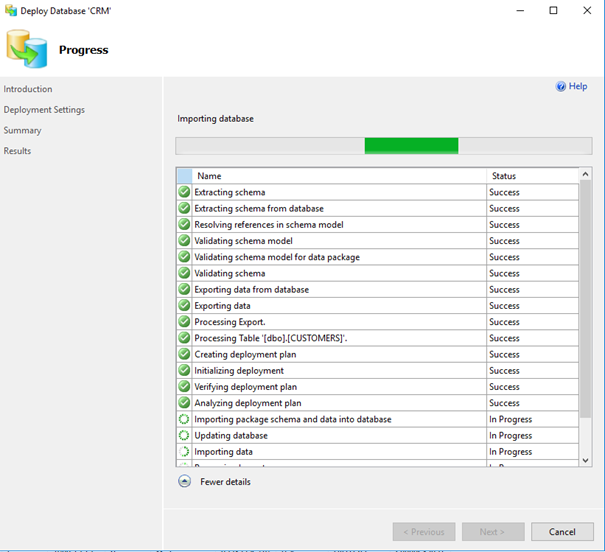Click checkmark next to Creating deployment plan
This screenshot has height=552, width=605.
(x=184, y=354)
